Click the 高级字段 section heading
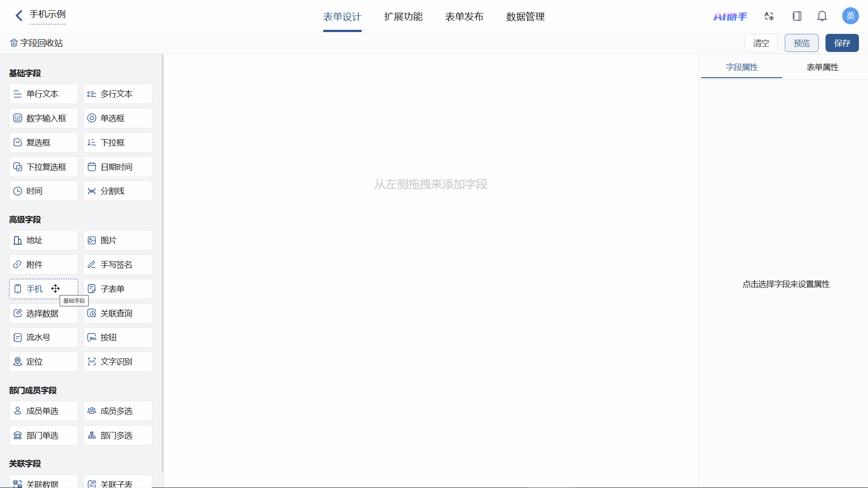The width and height of the screenshot is (868, 488). pyautogui.click(x=25, y=220)
